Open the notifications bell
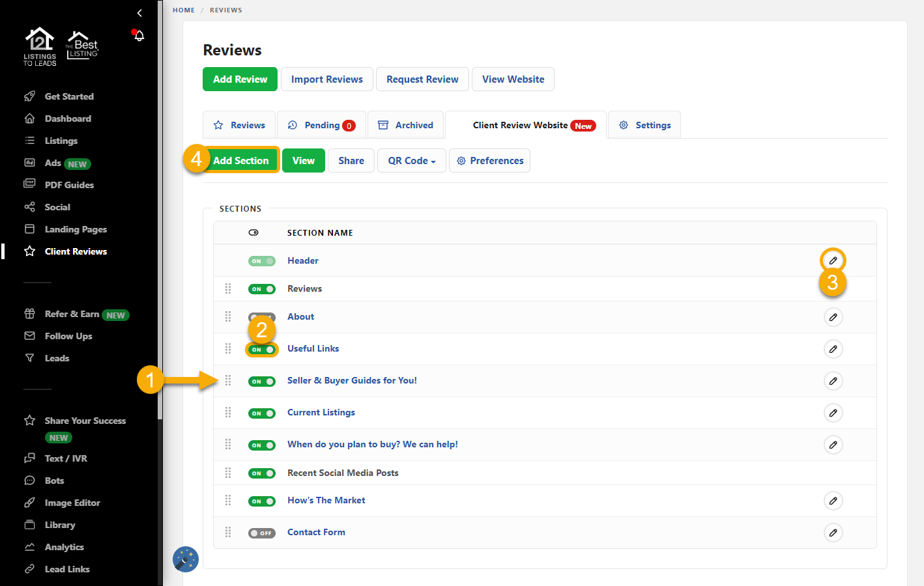The height and width of the screenshot is (586, 924). click(x=138, y=36)
